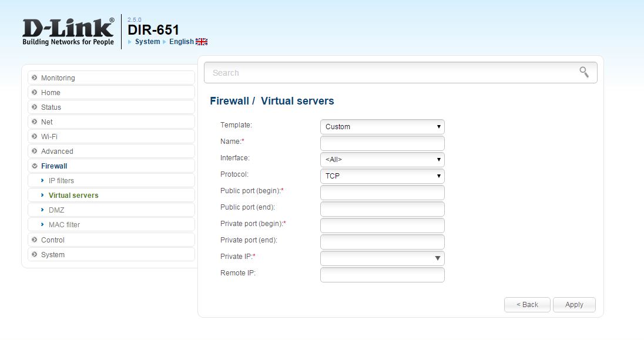Image resolution: width=644 pixels, height=340 pixels.
Task: Open the Monitoring menu item
Action: 111,78
